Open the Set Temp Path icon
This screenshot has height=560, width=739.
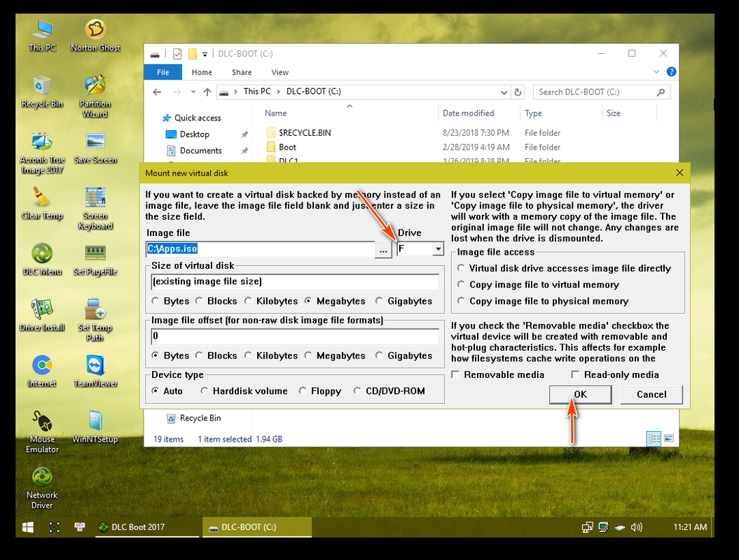[95, 320]
